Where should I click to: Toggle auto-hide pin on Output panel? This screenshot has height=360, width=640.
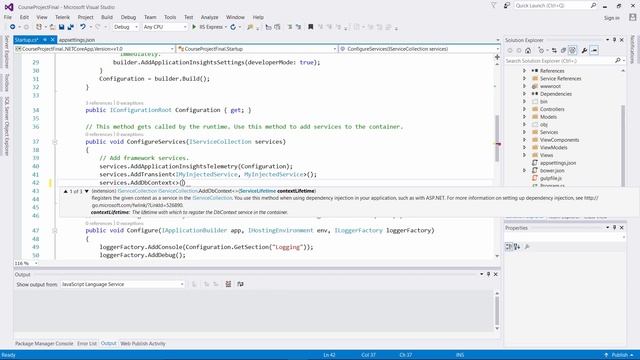[x=488, y=274]
